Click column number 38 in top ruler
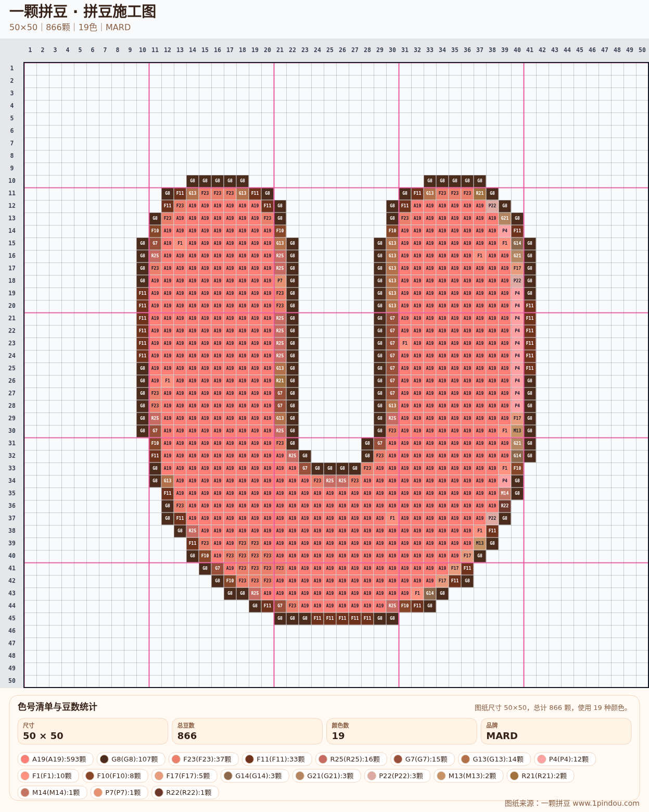 [492, 50]
